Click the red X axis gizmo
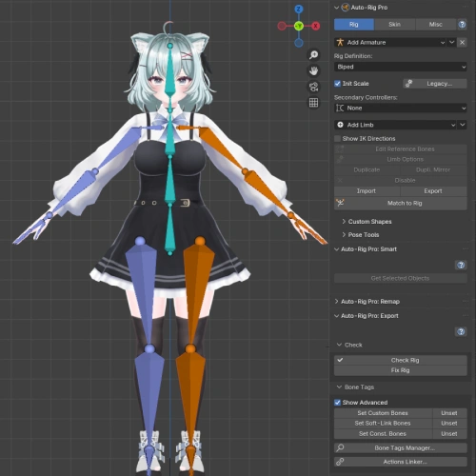 pos(315,26)
